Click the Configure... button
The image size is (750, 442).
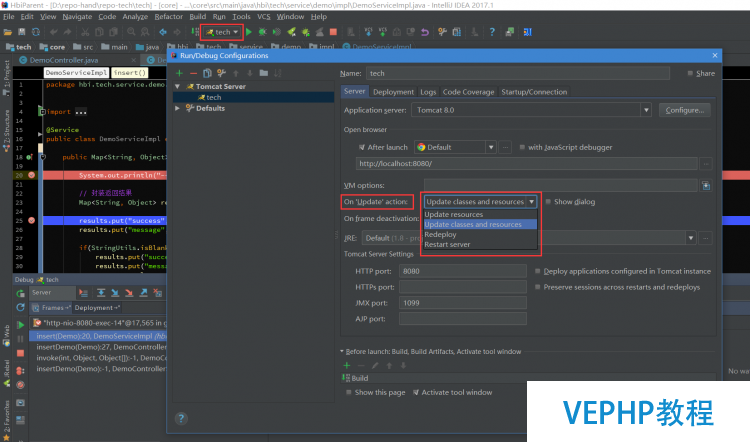tap(684, 110)
